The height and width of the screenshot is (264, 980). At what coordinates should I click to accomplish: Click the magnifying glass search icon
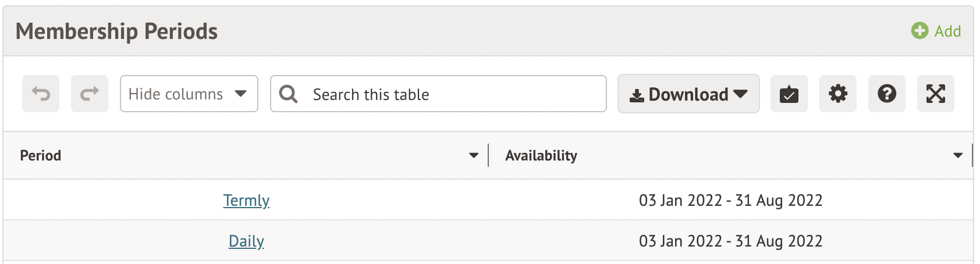point(288,94)
